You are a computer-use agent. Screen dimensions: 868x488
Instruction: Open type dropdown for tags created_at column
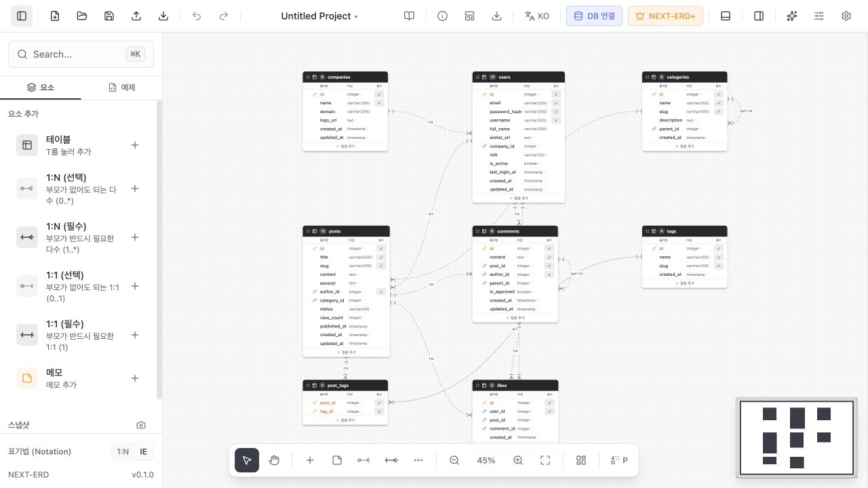[x=696, y=274]
